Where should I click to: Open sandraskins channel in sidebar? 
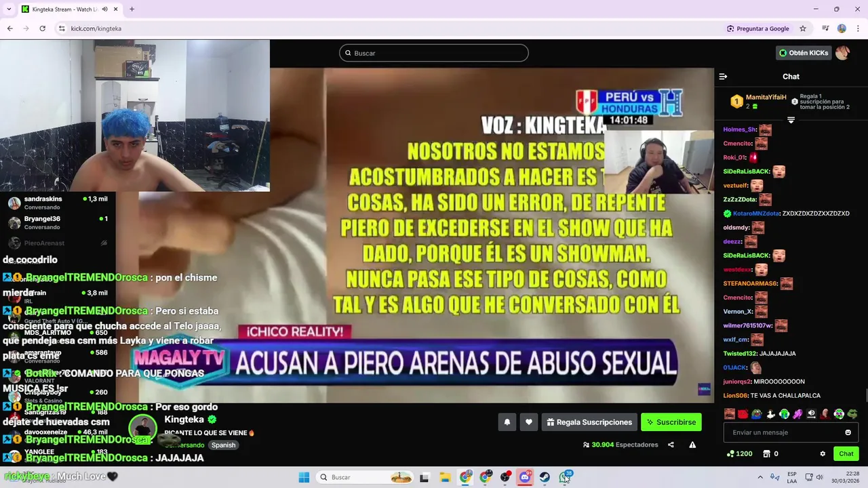pos(58,203)
